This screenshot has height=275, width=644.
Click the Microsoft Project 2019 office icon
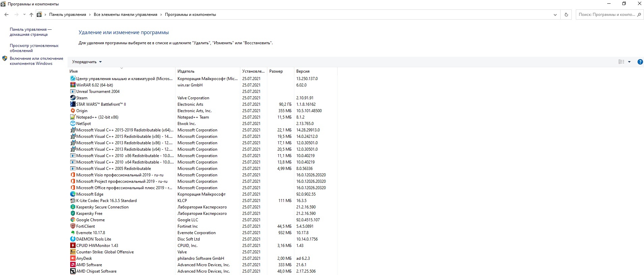click(x=73, y=181)
